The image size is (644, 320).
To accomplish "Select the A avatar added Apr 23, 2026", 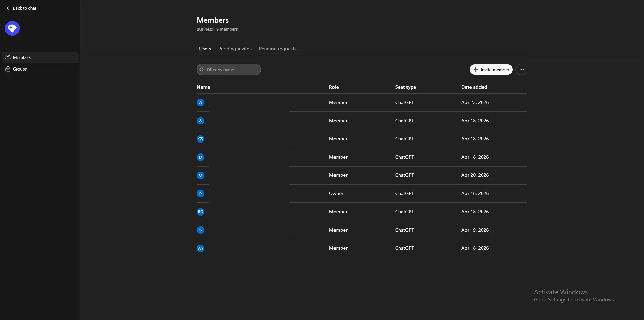I will coord(201,102).
